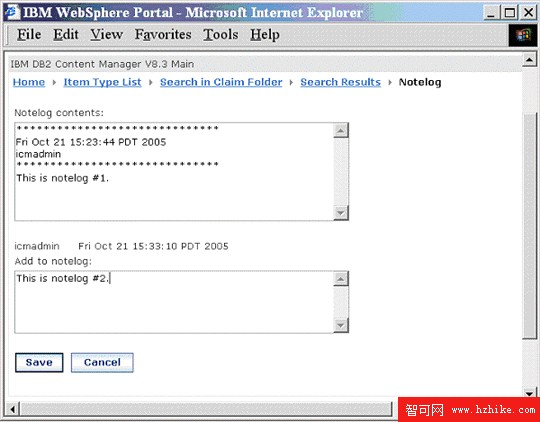Click inside the Notelog contents textbox

[174, 172]
